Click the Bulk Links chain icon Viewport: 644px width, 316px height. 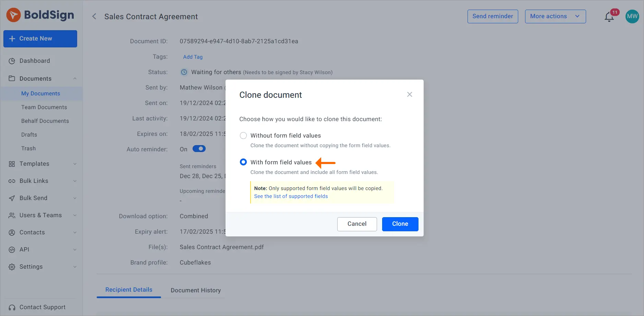[x=12, y=181]
